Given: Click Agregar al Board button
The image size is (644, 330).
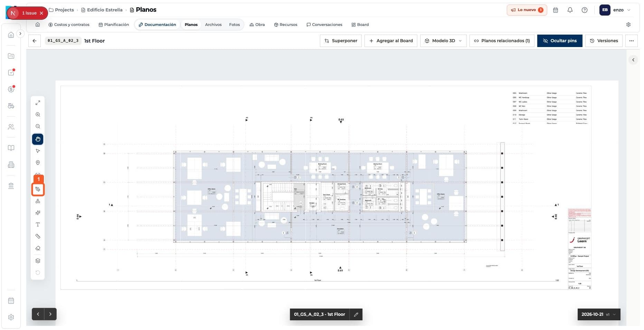Looking at the screenshot, I should [x=391, y=41].
